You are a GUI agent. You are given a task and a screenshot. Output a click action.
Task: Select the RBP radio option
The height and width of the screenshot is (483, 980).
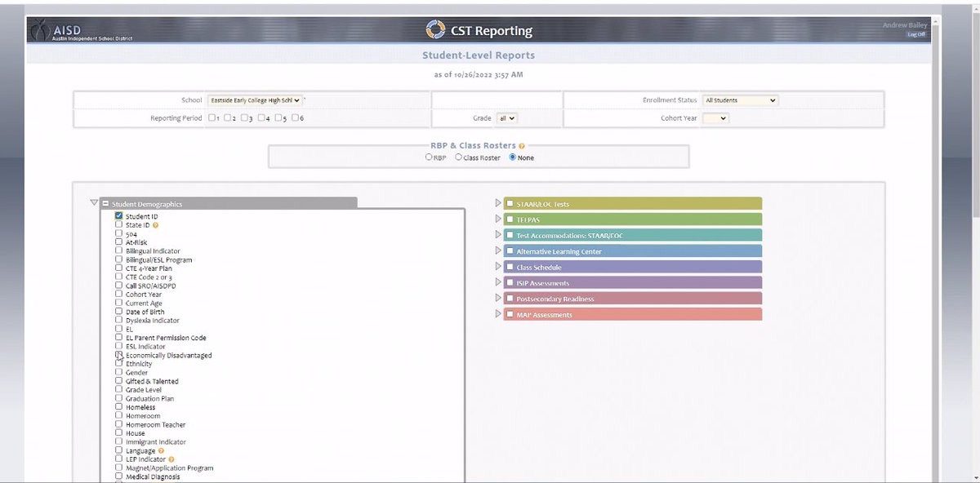tap(429, 157)
